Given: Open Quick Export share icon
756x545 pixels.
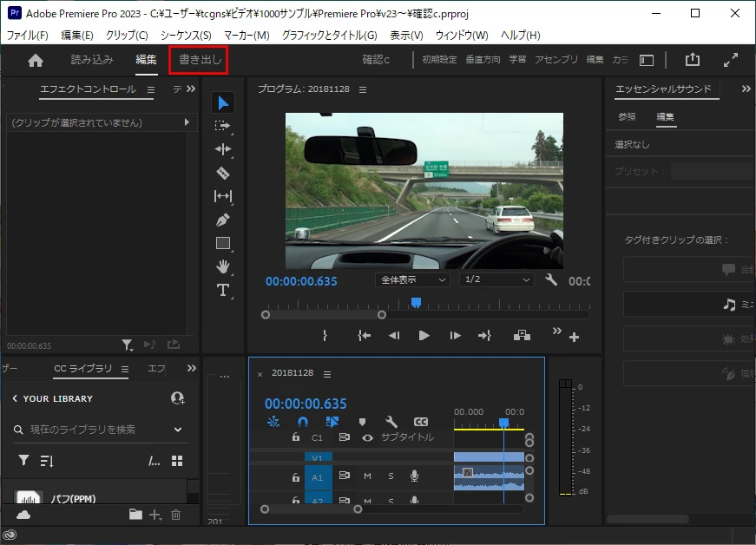Looking at the screenshot, I should [x=693, y=60].
